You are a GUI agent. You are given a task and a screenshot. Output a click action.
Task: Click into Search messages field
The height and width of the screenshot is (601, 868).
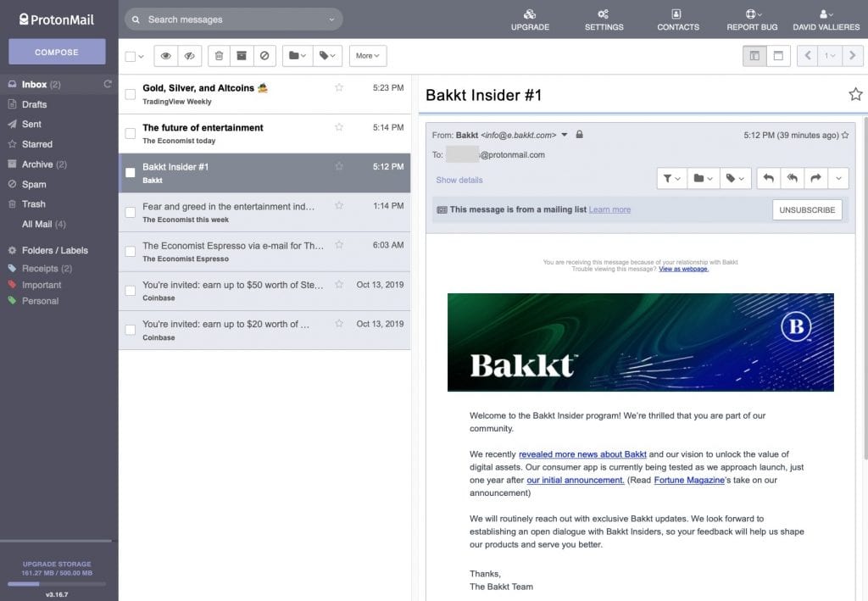coord(236,19)
